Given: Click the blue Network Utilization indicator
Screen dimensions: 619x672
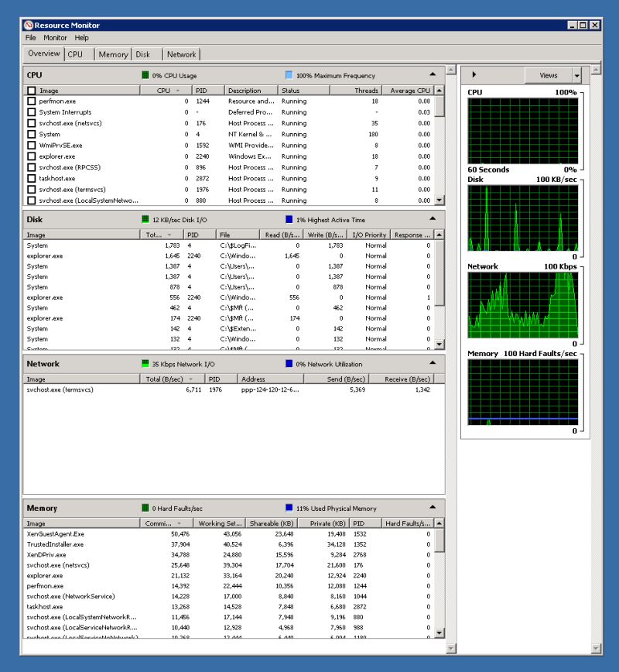Looking at the screenshot, I should point(288,364).
